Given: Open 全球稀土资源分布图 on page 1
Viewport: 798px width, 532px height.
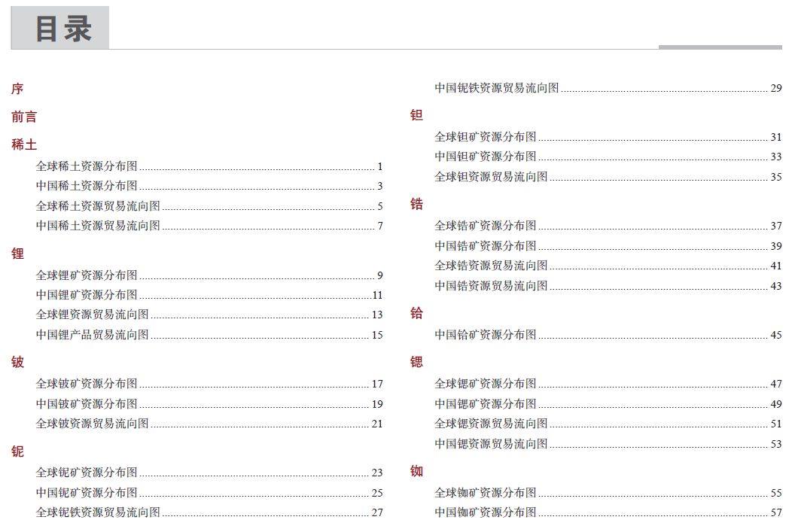Looking at the screenshot, I should [209, 166].
